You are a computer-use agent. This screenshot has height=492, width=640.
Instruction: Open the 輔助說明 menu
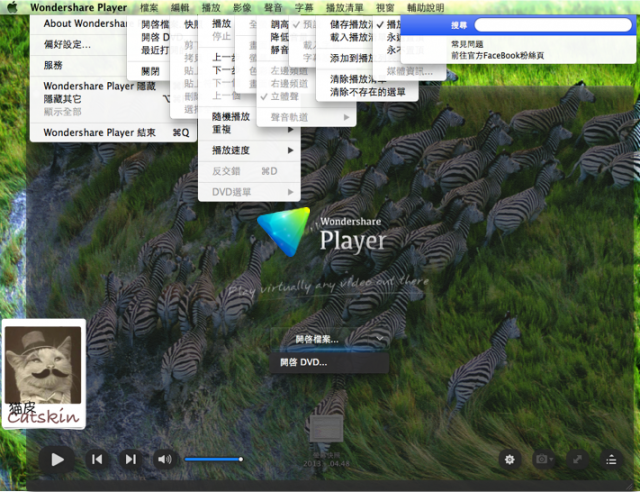tap(425, 7)
